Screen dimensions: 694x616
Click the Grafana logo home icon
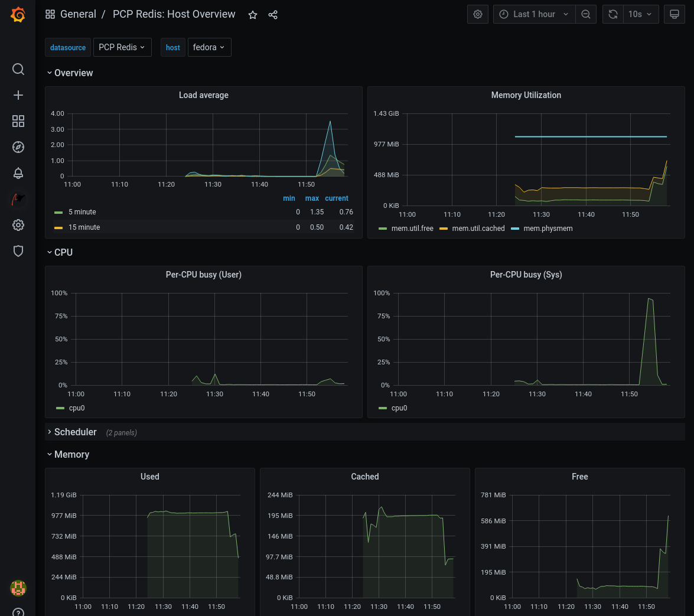[18, 15]
